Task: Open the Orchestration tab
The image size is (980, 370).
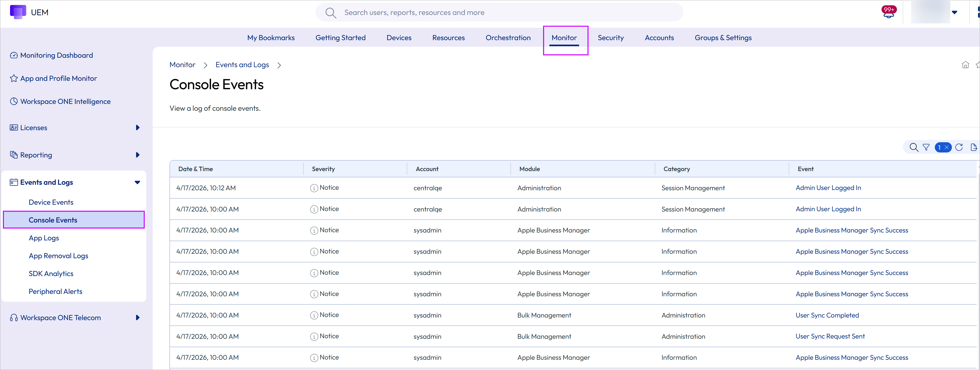Action: [x=508, y=38]
